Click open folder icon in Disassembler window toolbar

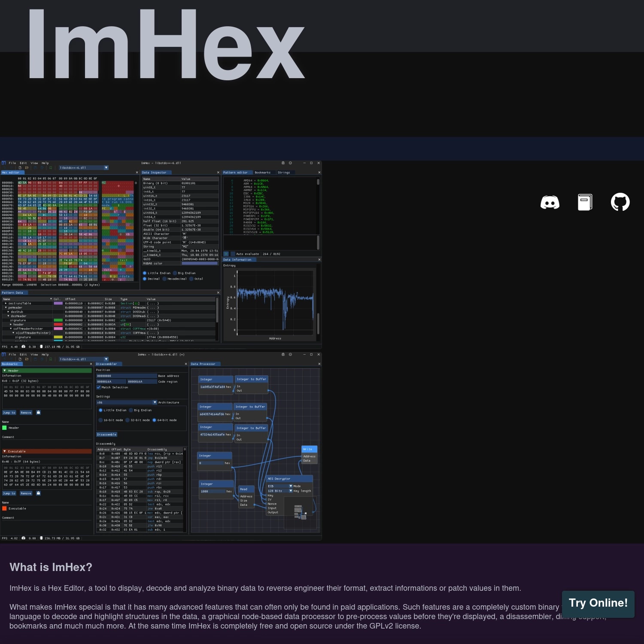click(x=27, y=359)
